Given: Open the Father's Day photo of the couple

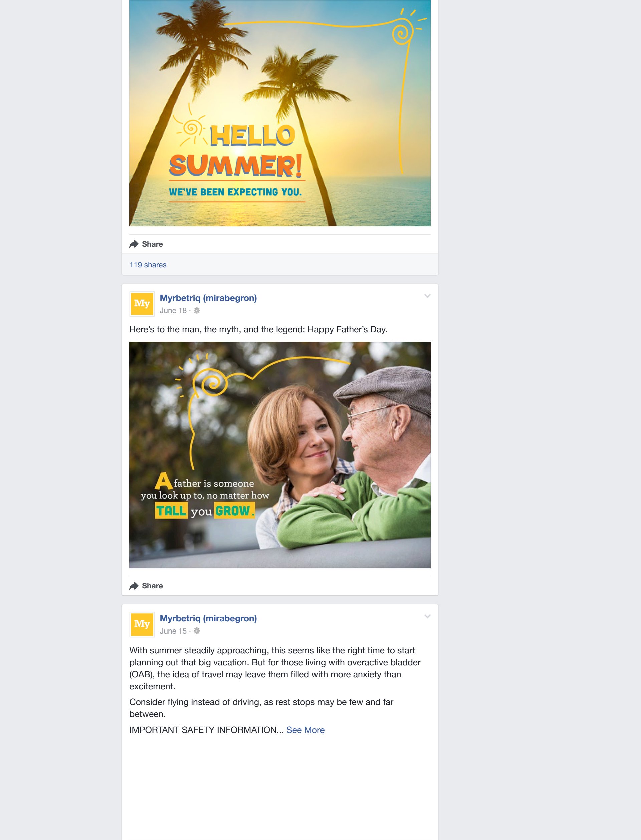Looking at the screenshot, I should [280, 455].
